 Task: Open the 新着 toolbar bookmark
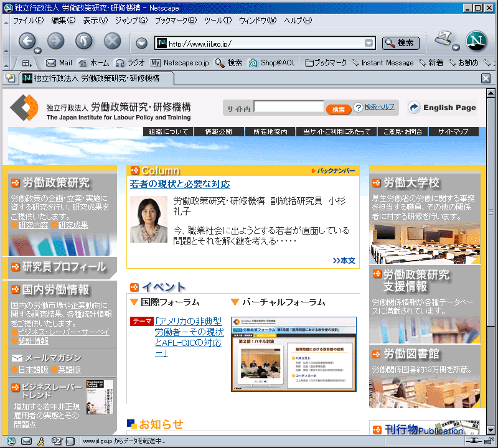[431, 63]
